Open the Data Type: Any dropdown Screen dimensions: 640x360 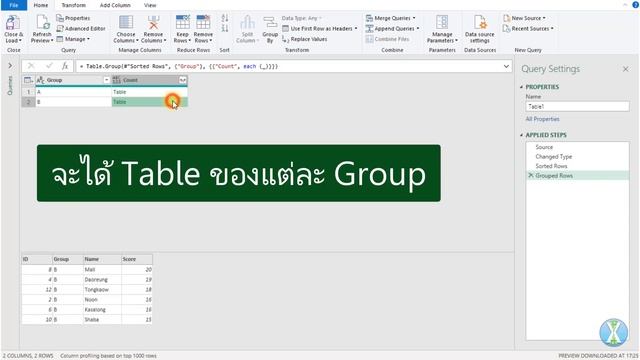click(x=302, y=18)
